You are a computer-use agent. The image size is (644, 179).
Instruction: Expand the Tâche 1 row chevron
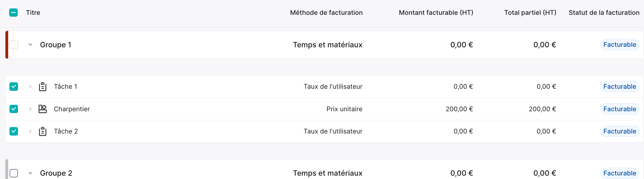pyautogui.click(x=30, y=87)
